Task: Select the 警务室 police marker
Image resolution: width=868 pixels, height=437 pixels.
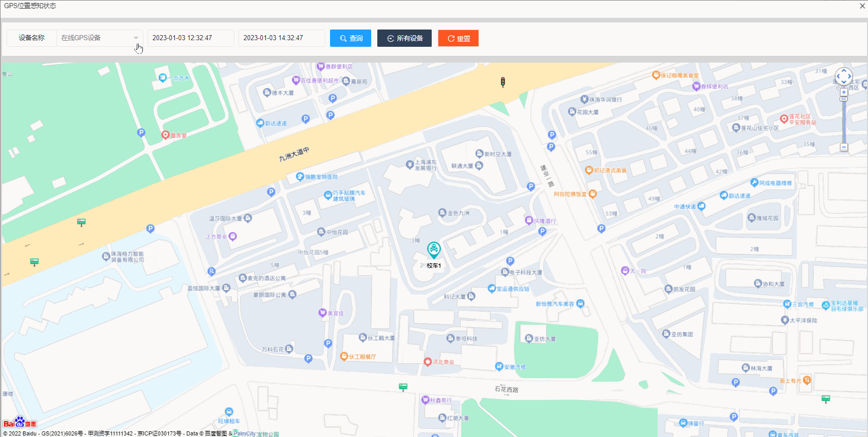Action: [165, 135]
